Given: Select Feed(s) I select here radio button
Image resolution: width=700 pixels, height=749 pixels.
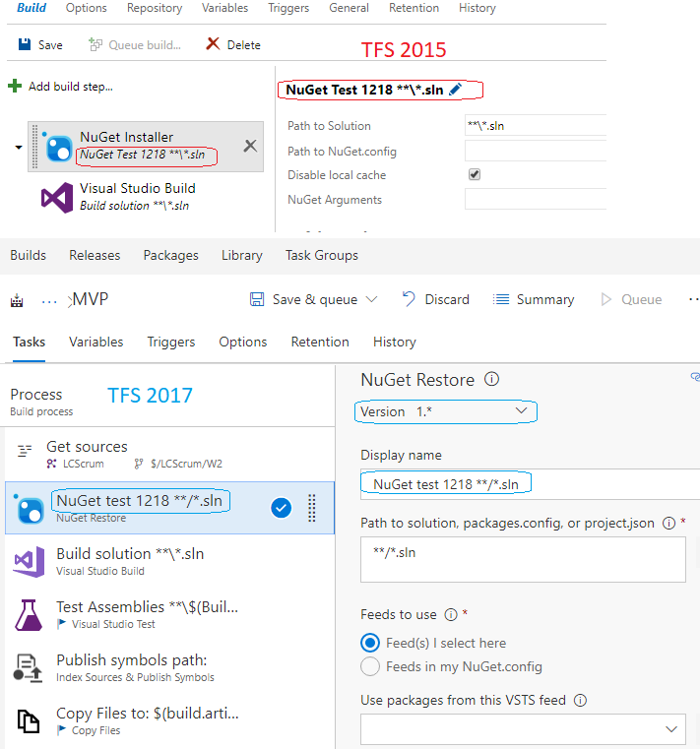Looking at the screenshot, I should [x=370, y=643].
